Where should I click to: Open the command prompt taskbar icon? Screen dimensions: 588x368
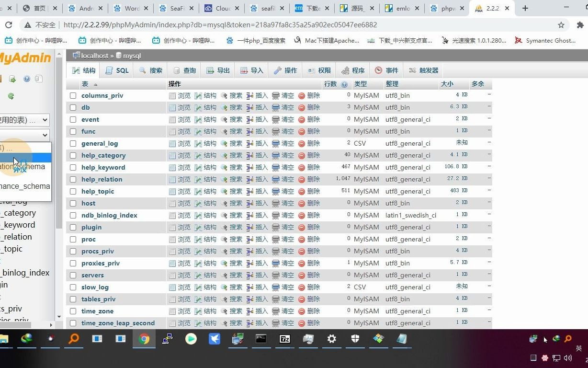[261, 339]
